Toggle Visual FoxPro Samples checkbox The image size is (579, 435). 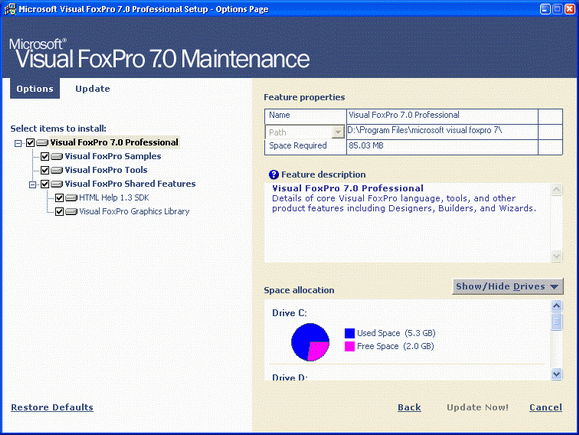tap(45, 157)
